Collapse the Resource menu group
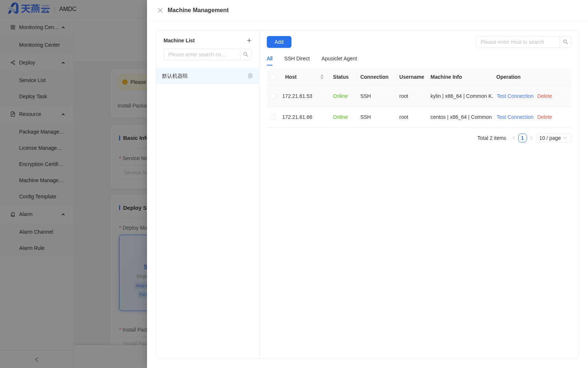 click(x=63, y=114)
